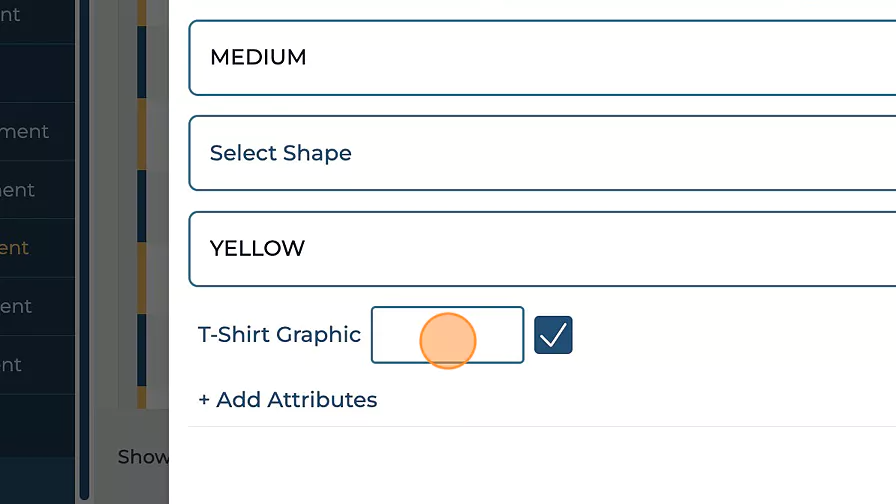Viewport: 896px width, 504px height.
Task: Click the left sidebar vertical scrollbar
Action: point(84,250)
